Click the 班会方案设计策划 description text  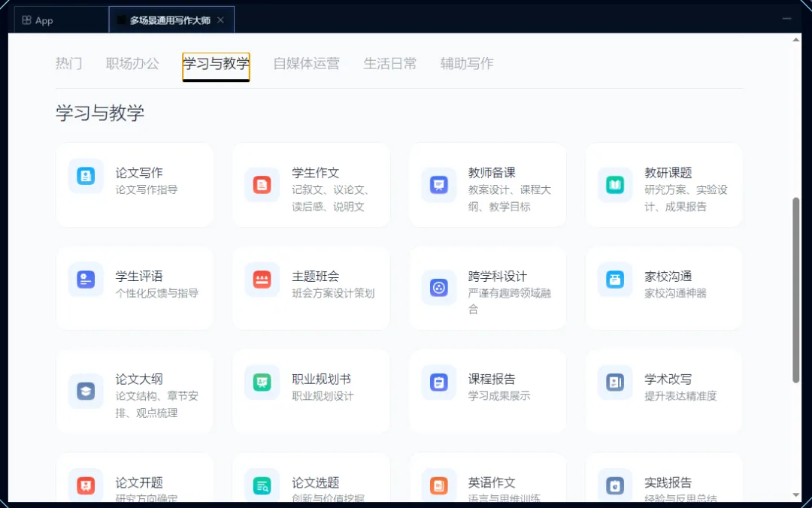point(333,293)
